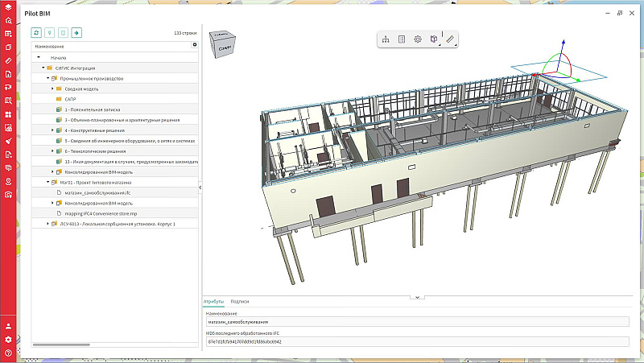Expand the Сводная модель folder

(x=53, y=89)
